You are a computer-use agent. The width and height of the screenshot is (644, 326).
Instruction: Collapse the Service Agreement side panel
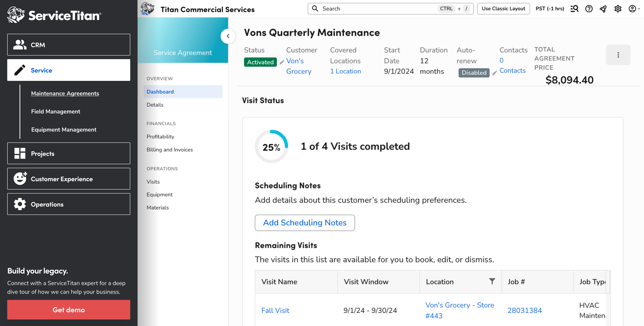tap(228, 36)
